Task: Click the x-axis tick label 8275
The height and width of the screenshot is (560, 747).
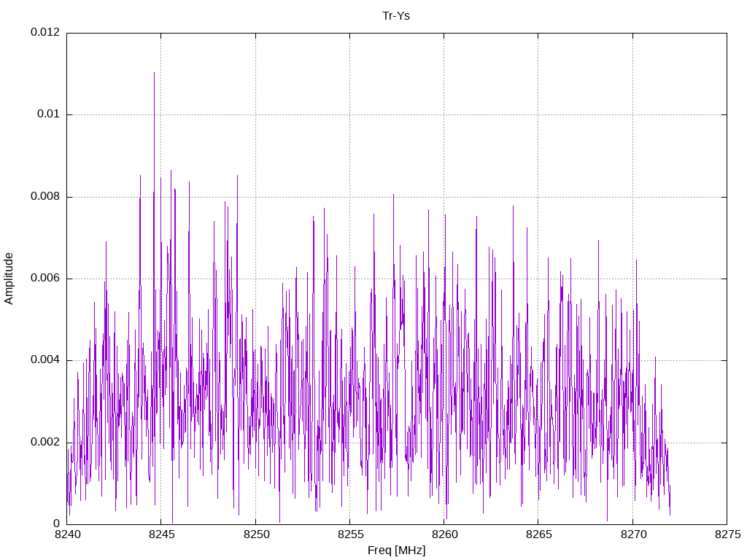Action: point(727,534)
